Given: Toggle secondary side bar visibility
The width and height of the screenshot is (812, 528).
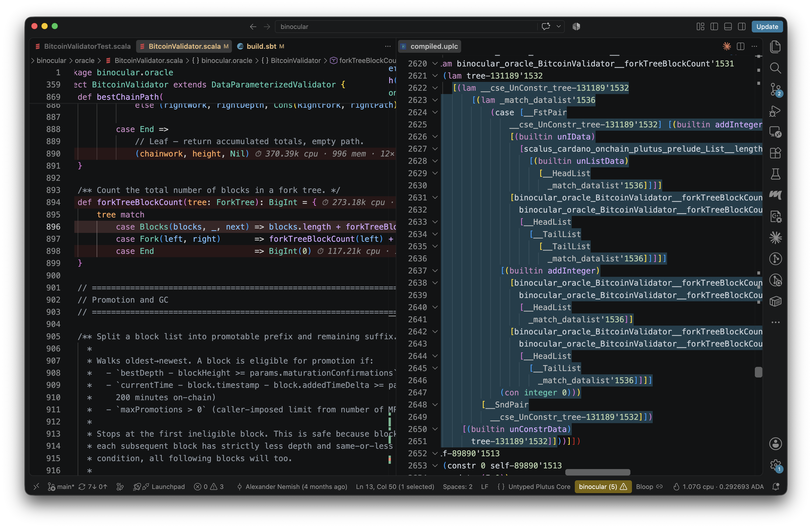Looking at the screenshot, I should coord(742,27).
